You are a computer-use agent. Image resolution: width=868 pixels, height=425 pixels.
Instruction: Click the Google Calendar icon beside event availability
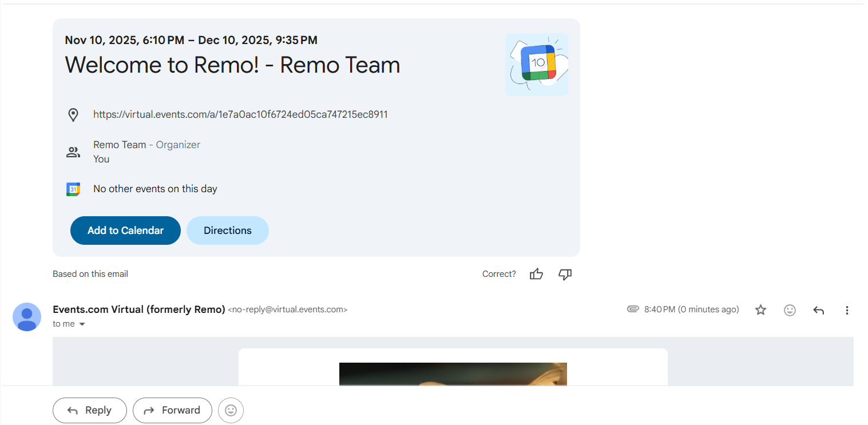point(73,189)
